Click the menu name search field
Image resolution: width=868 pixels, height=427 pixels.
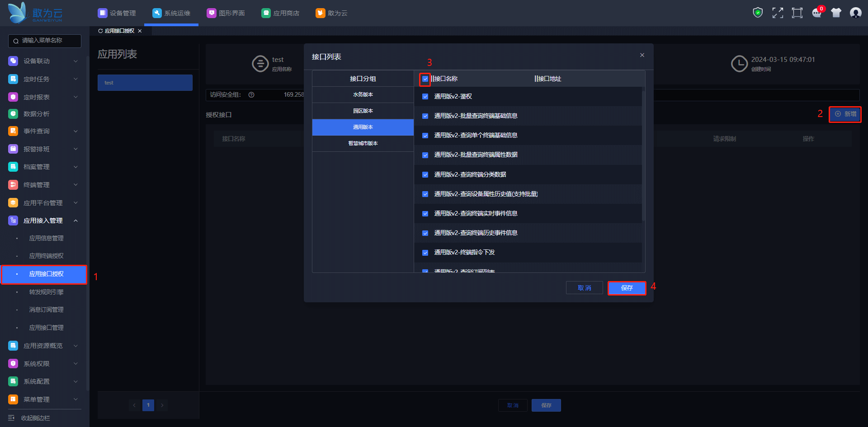point(45,41)
